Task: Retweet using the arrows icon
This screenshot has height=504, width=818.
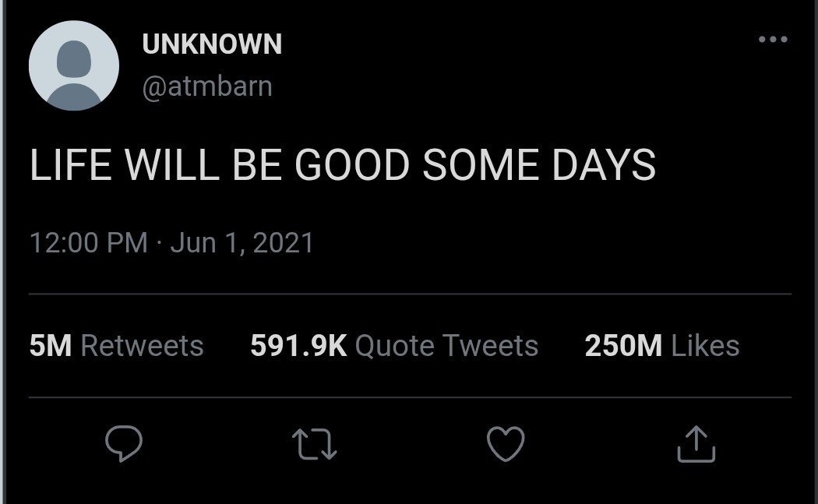Action: (x=314, y=444)
